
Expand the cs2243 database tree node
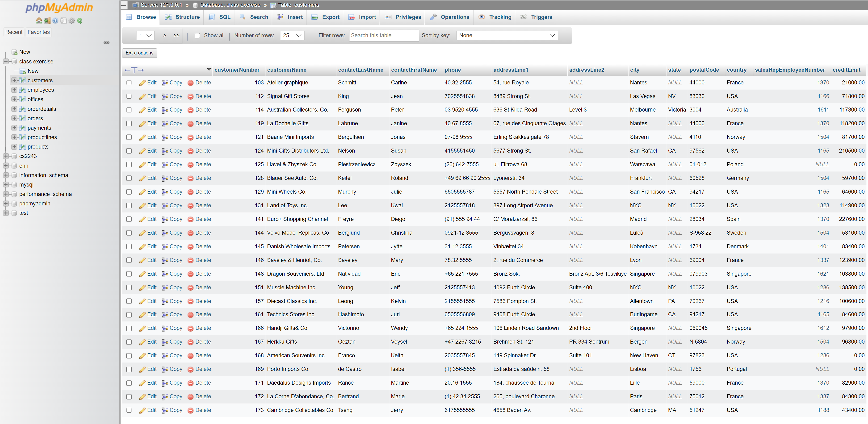coord(6,156)
